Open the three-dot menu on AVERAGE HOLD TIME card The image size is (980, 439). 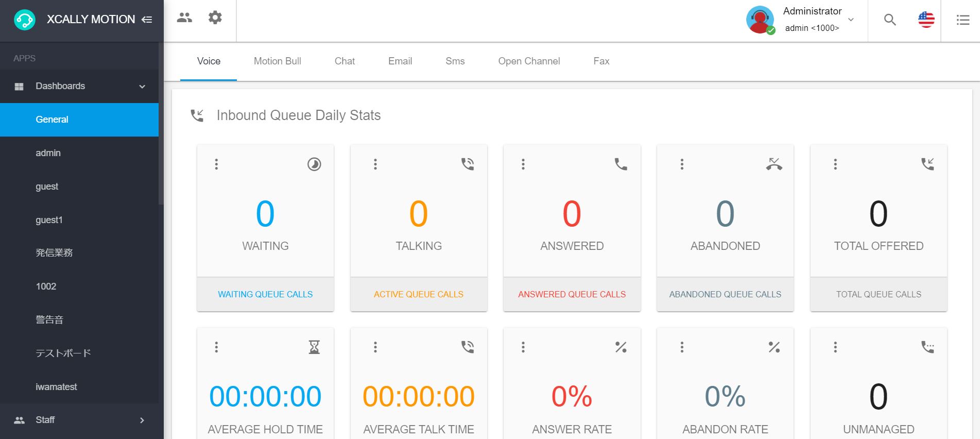(216, 347)
